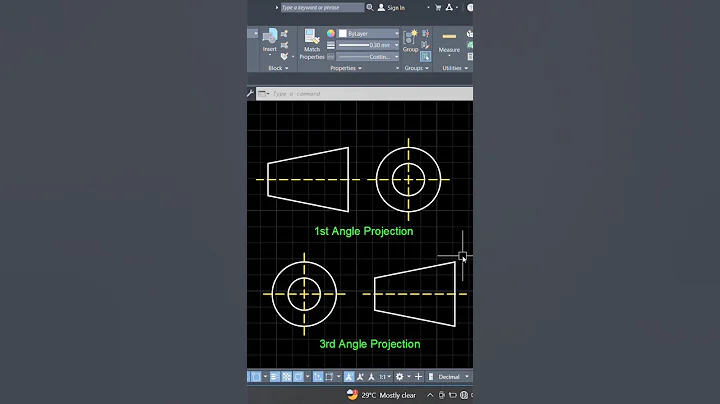The width and height of the screenshot is (720, 404).
Task: Expand the Block panel
Action: [278, 68]
